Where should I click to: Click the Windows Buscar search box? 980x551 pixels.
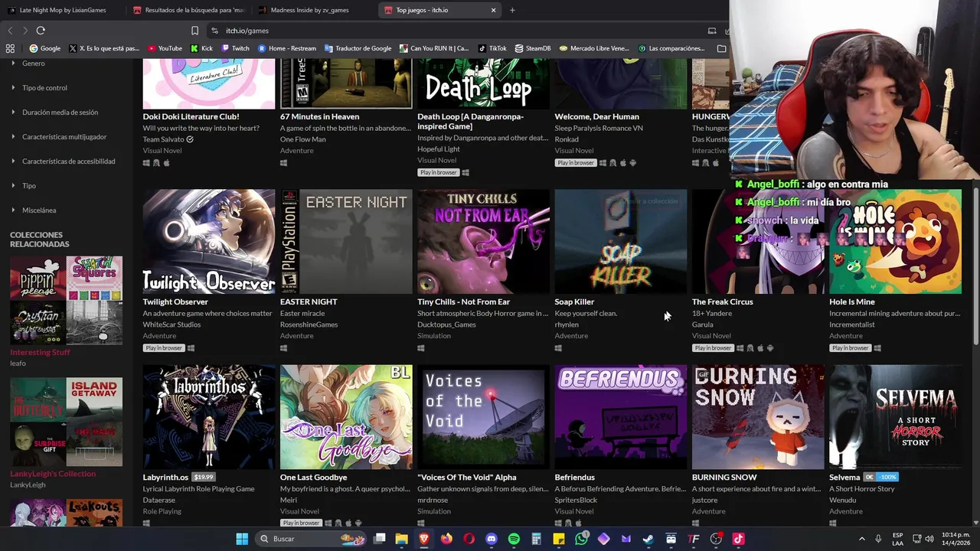[310, 539]
